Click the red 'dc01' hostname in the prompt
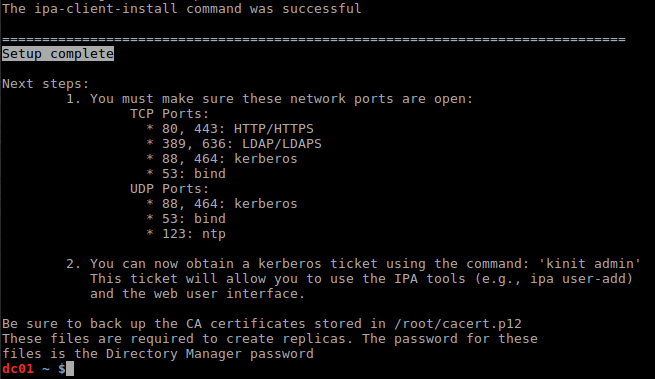The width and height of the screenshot is (655, 379). click(x=18, y=369)
